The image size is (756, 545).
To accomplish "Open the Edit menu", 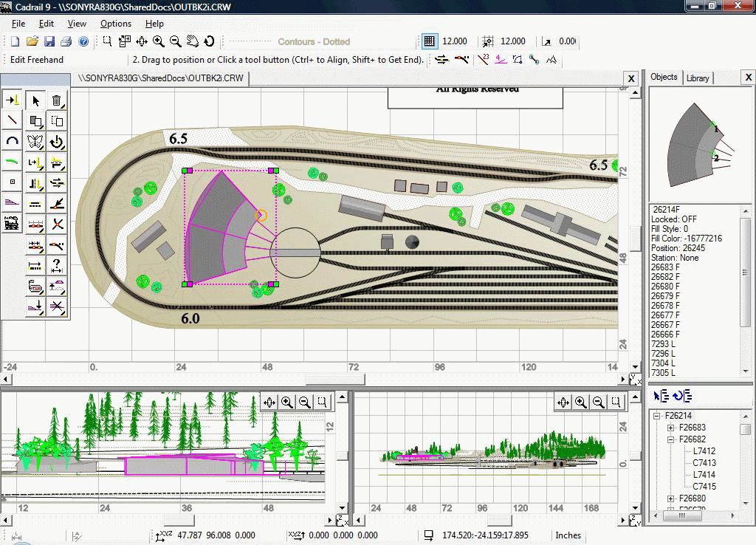I will click(47, 24).
